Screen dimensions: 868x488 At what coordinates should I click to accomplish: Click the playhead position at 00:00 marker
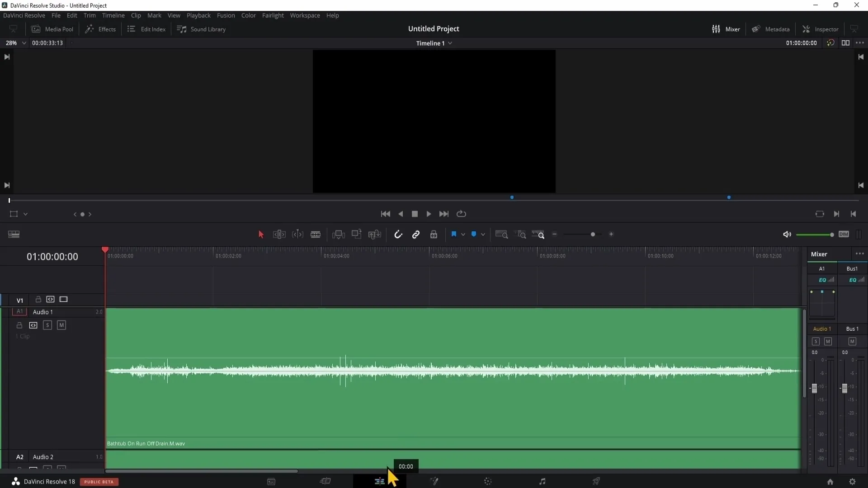click(x=406, y=466)
